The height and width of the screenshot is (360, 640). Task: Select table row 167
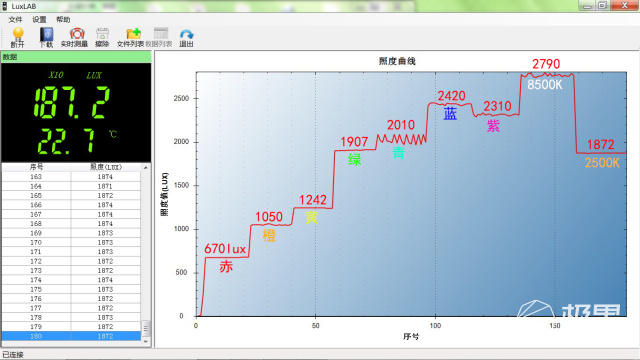(71, 214)
